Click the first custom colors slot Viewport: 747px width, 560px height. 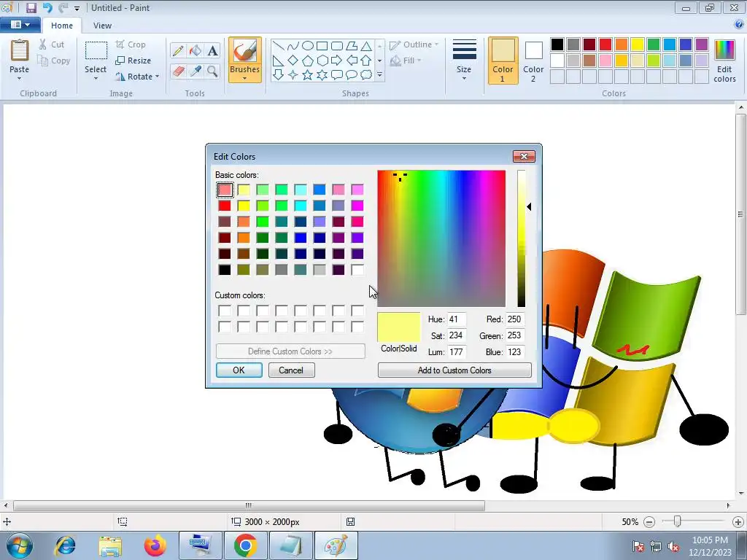225,311
